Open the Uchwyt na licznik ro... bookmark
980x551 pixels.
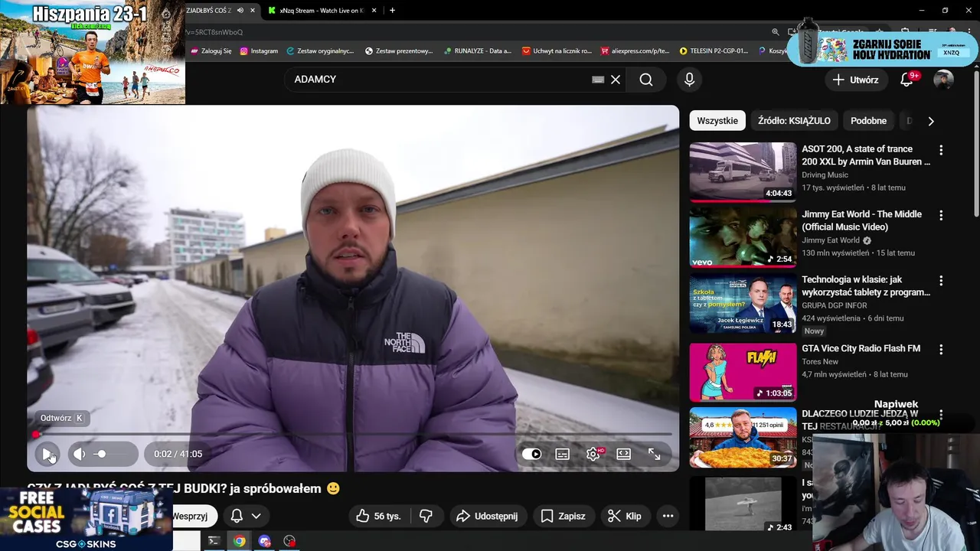tap(557, 51)
